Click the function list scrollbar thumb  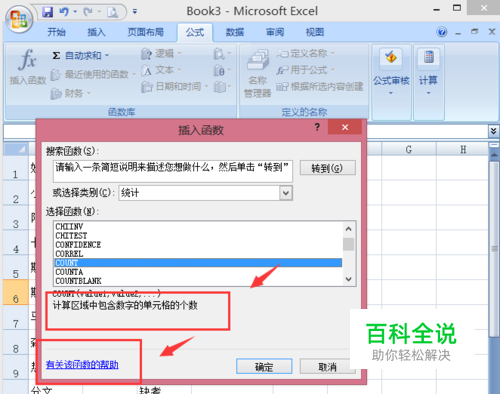coord(349,244)
